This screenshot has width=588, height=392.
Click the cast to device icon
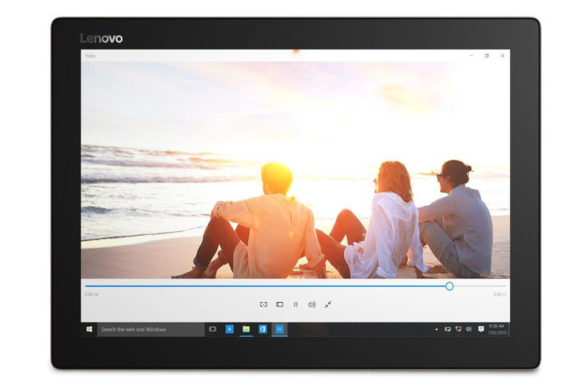pyautogui.click(x=264, y=304)
